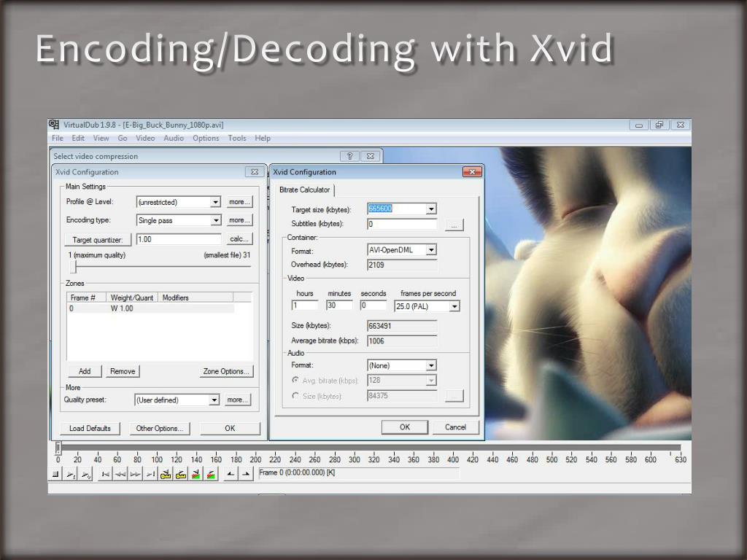Click frame 300 on the timeline ruler
The width and height of the screenshot is (747, 560).
(x=354, y=459)
